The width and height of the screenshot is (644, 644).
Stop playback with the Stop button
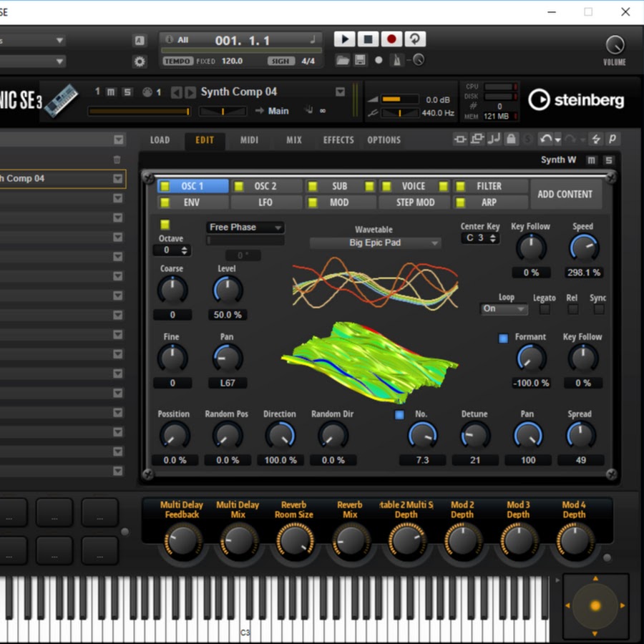(x=368, y=39)
